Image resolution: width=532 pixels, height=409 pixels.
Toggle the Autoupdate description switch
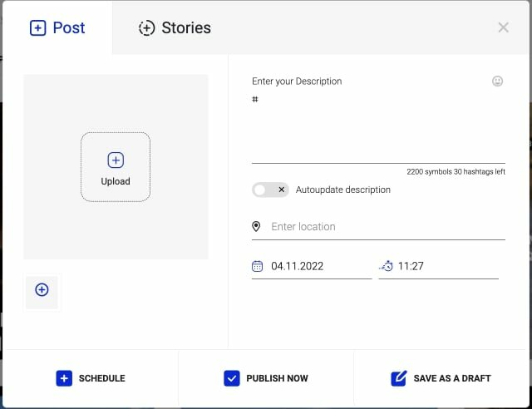click(270, 190)
